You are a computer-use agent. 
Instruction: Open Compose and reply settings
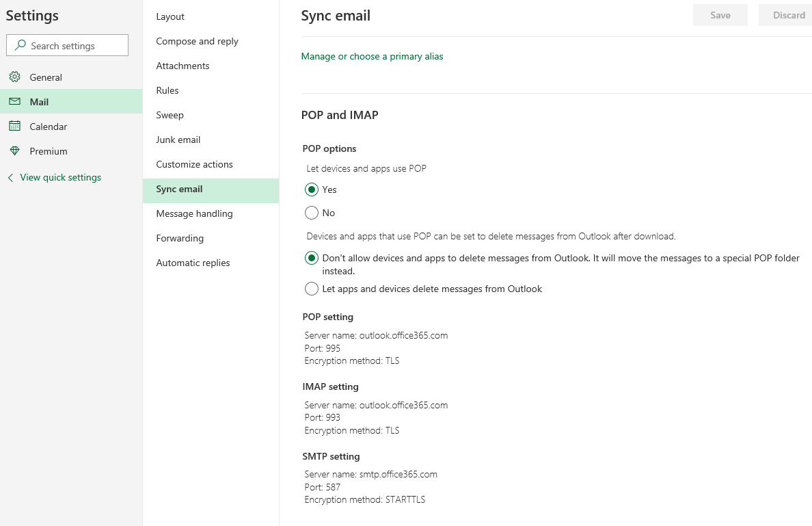[197, 41]
